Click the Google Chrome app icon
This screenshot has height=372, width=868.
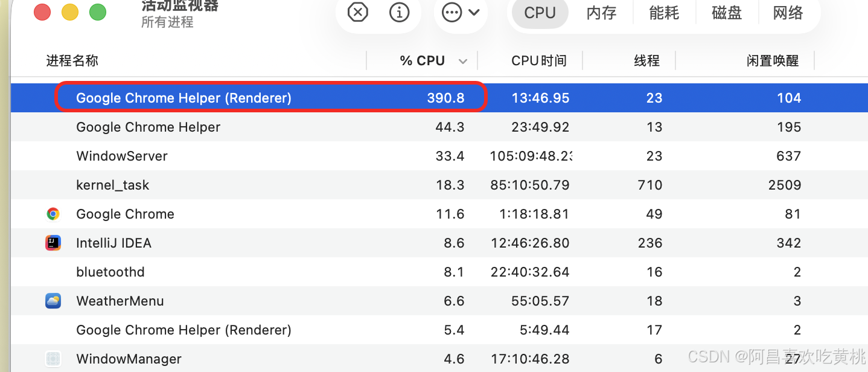tap(53, 214)
